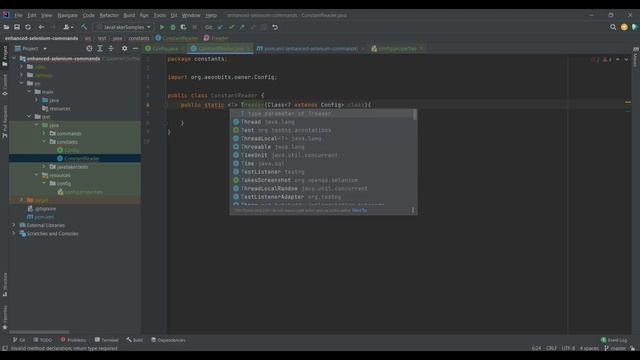Open the JavaFakerSamples run configuration dropdown
The width and height of the screenshot is (640, 360).
point(124,27)
